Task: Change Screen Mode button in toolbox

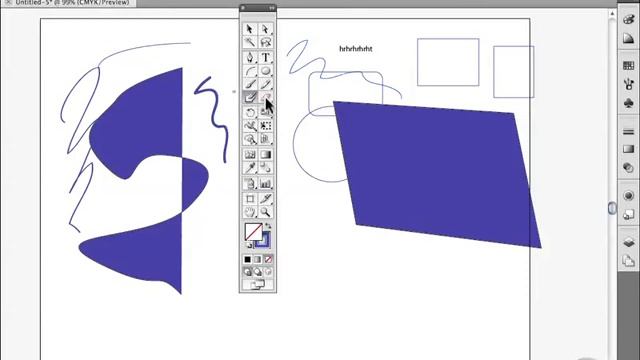Action: [258, 284]
